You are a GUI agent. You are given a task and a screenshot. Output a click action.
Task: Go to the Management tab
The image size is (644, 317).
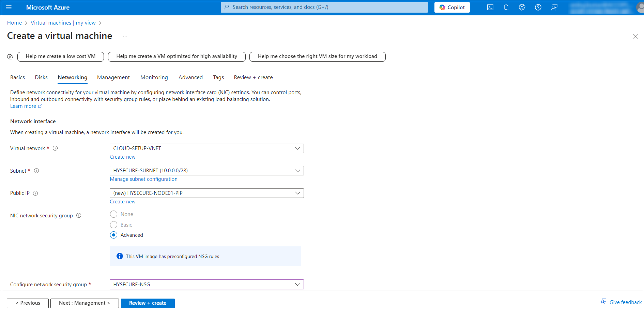[113, 77]
